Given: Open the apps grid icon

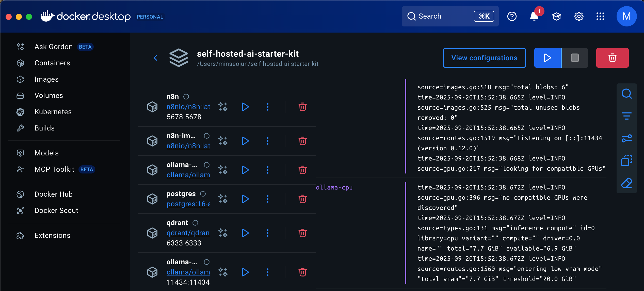Looking at the screenshot, I should click(600, 16).
